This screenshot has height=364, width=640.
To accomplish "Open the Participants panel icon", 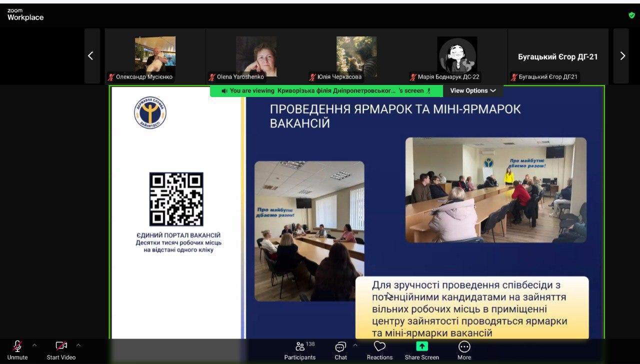I will (300, 347).
